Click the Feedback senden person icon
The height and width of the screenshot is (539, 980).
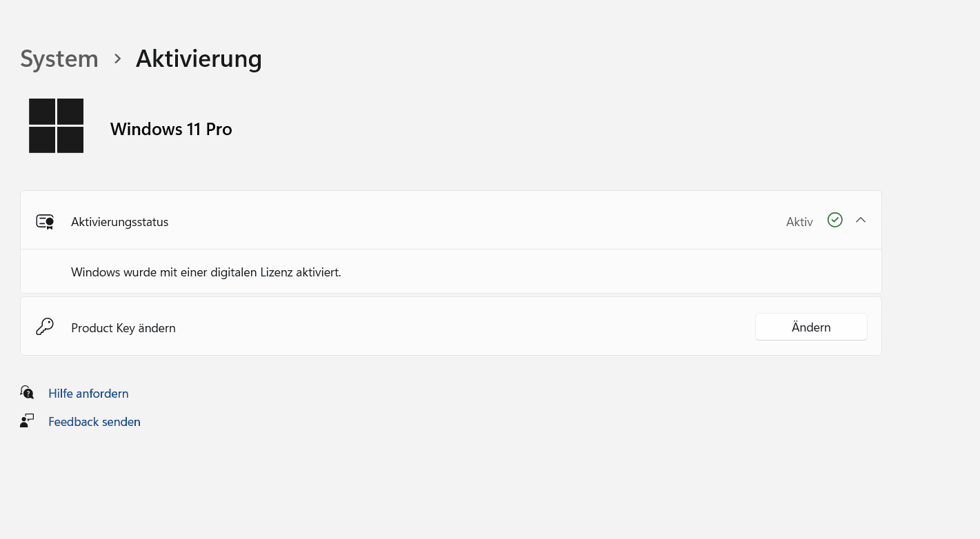[27, 421]
